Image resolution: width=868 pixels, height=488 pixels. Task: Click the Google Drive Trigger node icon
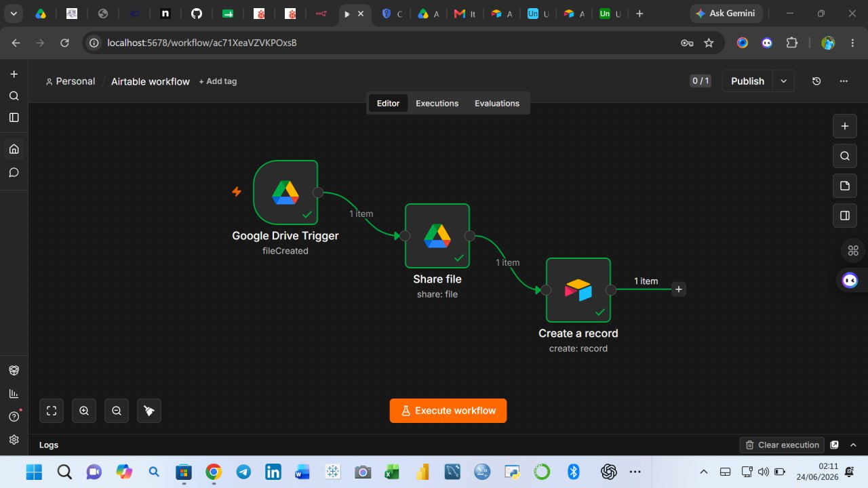(x=285, y=192)
